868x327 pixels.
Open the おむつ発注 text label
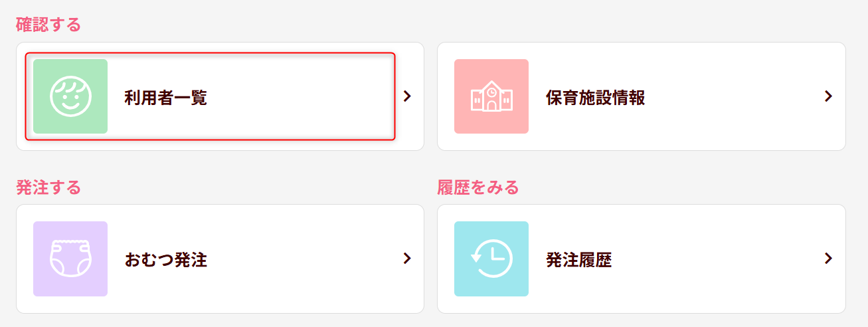coord(165,259)
